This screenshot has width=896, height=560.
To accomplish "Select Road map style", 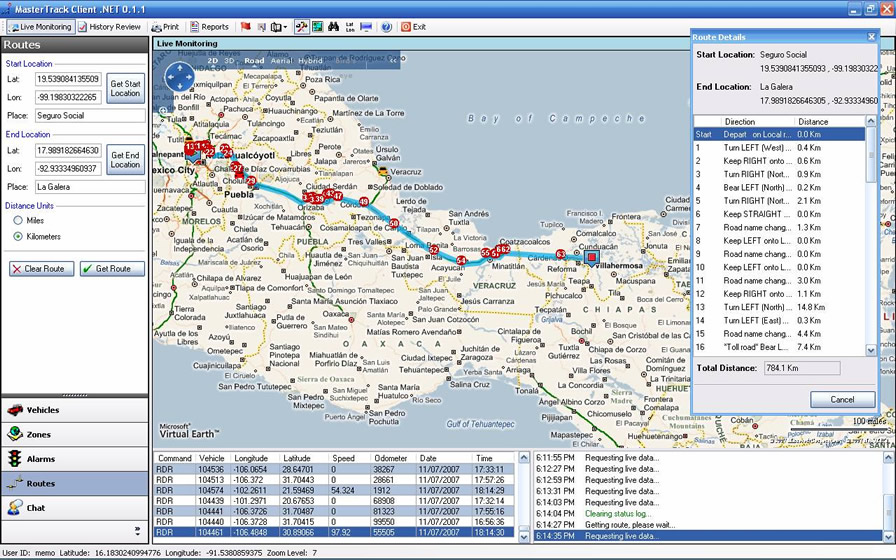I will click(x=254, y=61).
